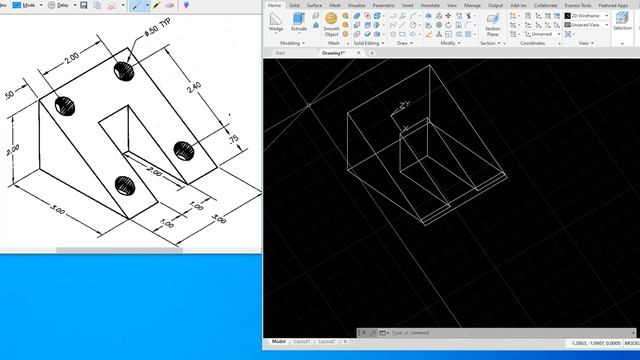Click the 2D Wireframe visual style swatch
Screen dimensions: 640x360
[568, 16]
